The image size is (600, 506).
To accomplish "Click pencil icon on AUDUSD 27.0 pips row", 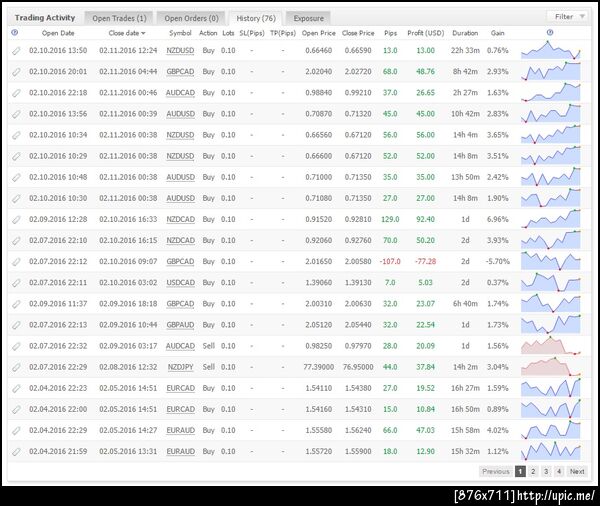I will (16, 198).
